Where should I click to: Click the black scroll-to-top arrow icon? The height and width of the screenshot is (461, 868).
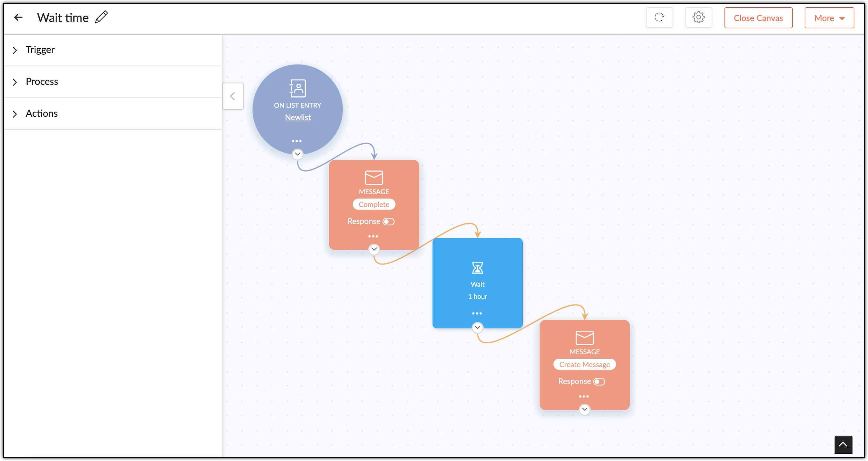coord(843,444)
